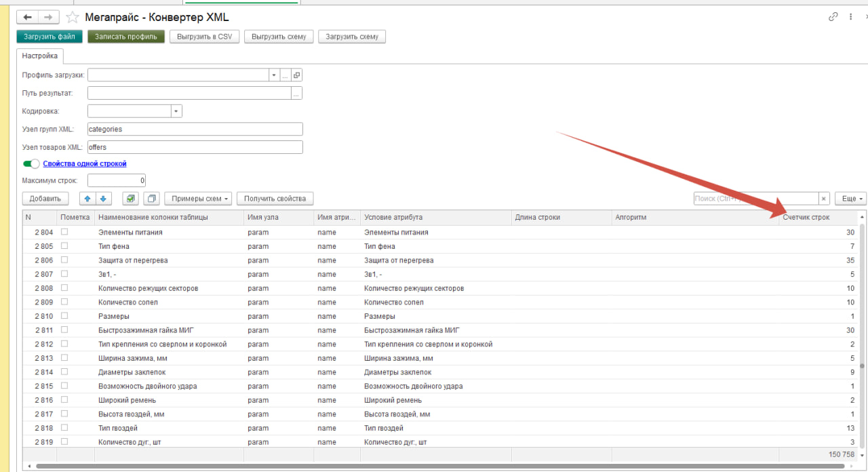Check Пометка box for row 2 810

tap(65, 316)
